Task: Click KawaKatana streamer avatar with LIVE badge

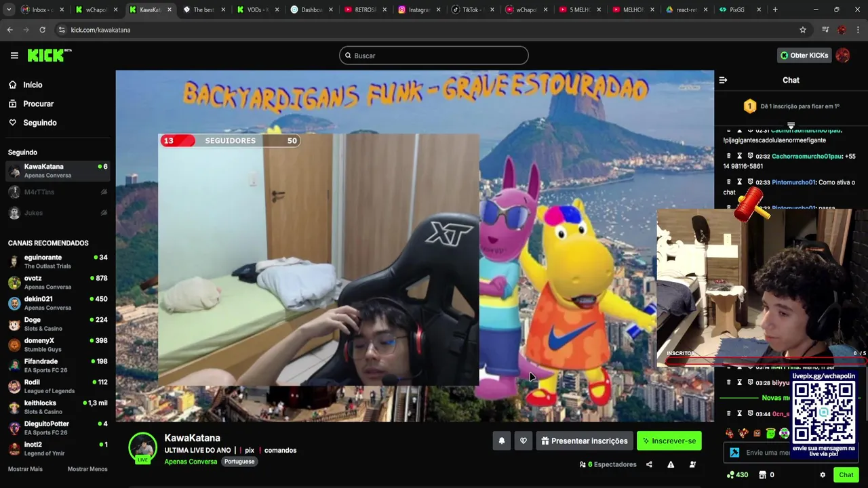Action: [x=142, y=447]
